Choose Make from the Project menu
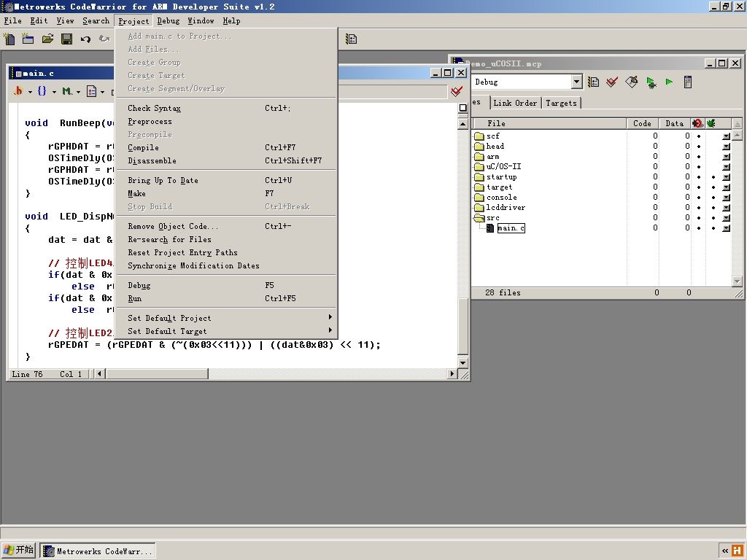The height and width of the screenshot is (560, 747). [226, 193]
